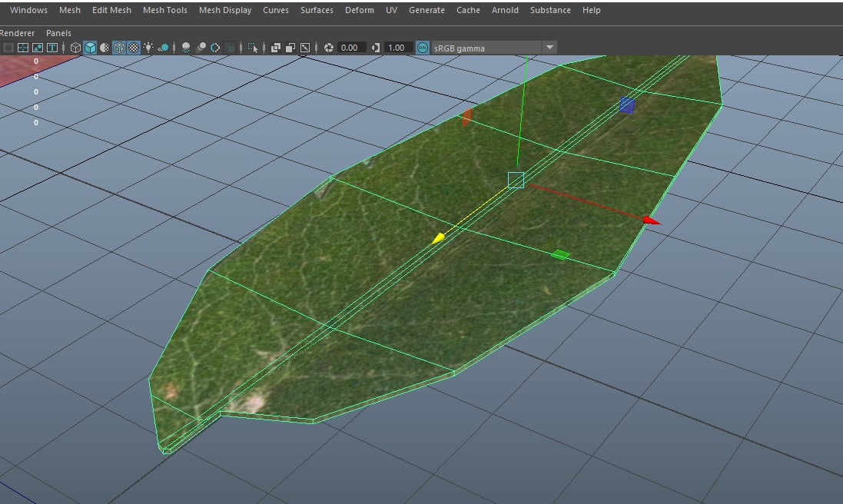The height and width of the screenshot is (504, 843).
Task: Toggle the view transform ON button
Action: click(x=423, y=48)
